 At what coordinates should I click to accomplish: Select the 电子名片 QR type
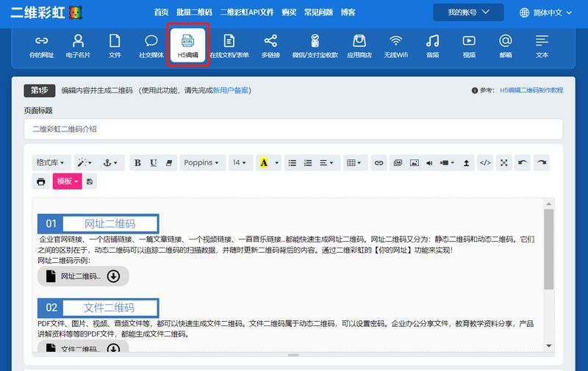pos(78,46)
